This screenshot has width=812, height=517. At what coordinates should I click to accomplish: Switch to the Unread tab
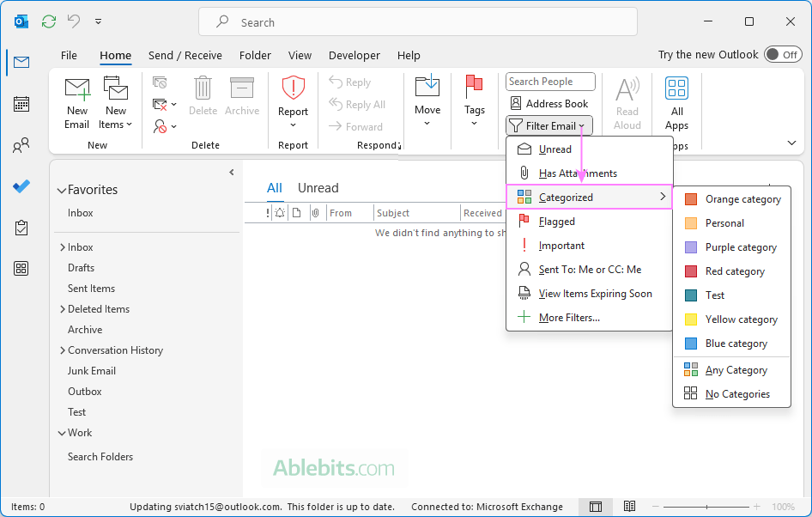pos(318,187)
